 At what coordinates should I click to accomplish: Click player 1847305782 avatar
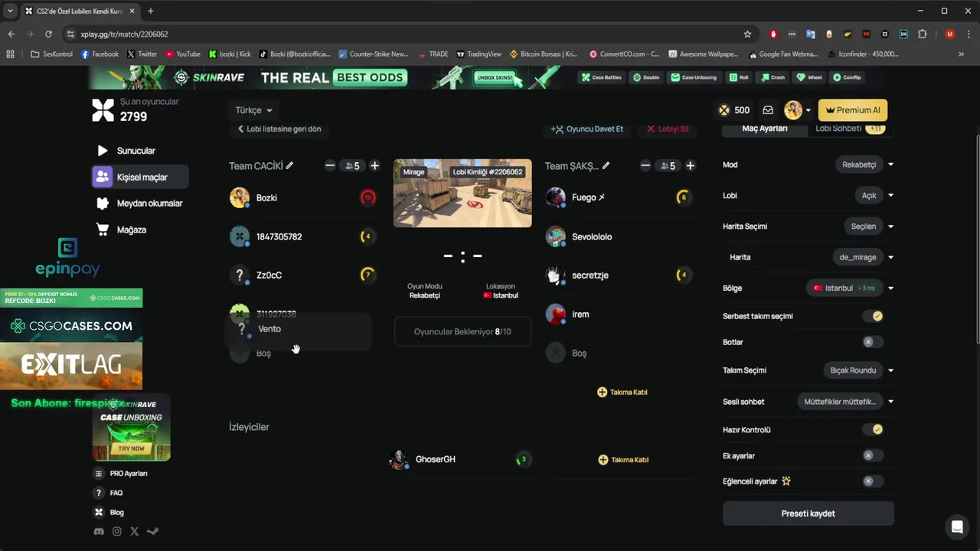coord(240,236)
